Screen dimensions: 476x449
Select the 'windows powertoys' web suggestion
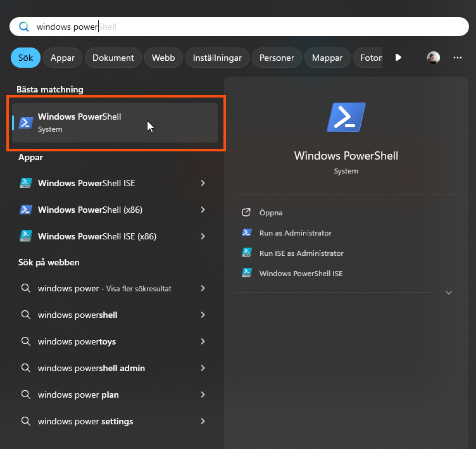[x=77, y=341]
